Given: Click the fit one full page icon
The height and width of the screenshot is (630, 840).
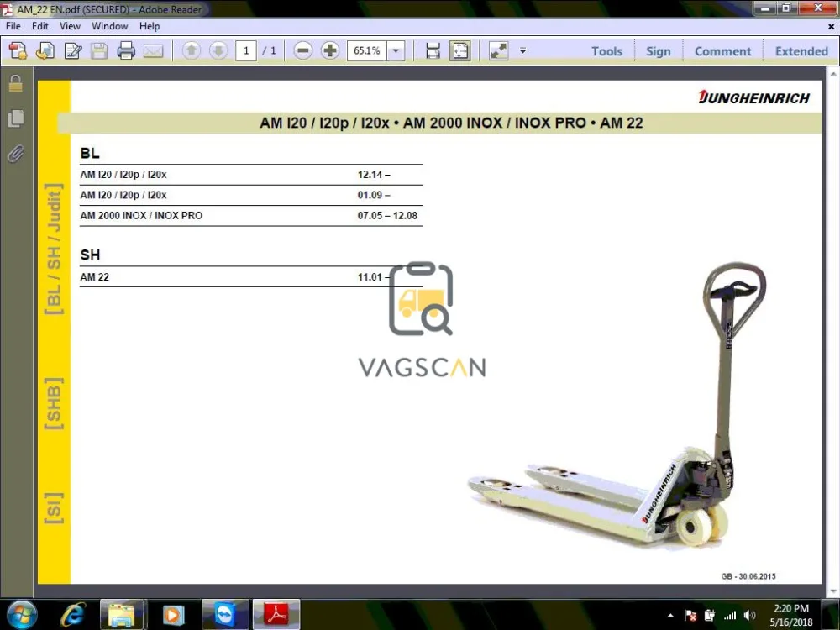Looking at the screenshot, I should point(460,51).
